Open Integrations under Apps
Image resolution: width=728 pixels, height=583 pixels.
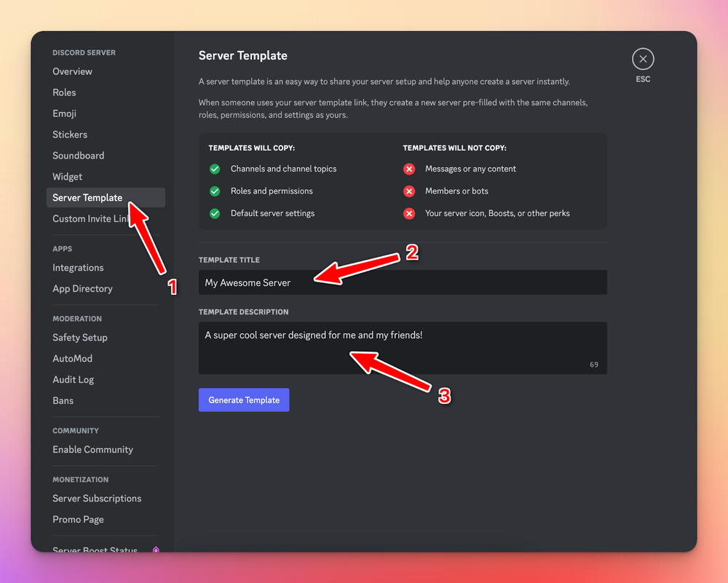(78, 268)
